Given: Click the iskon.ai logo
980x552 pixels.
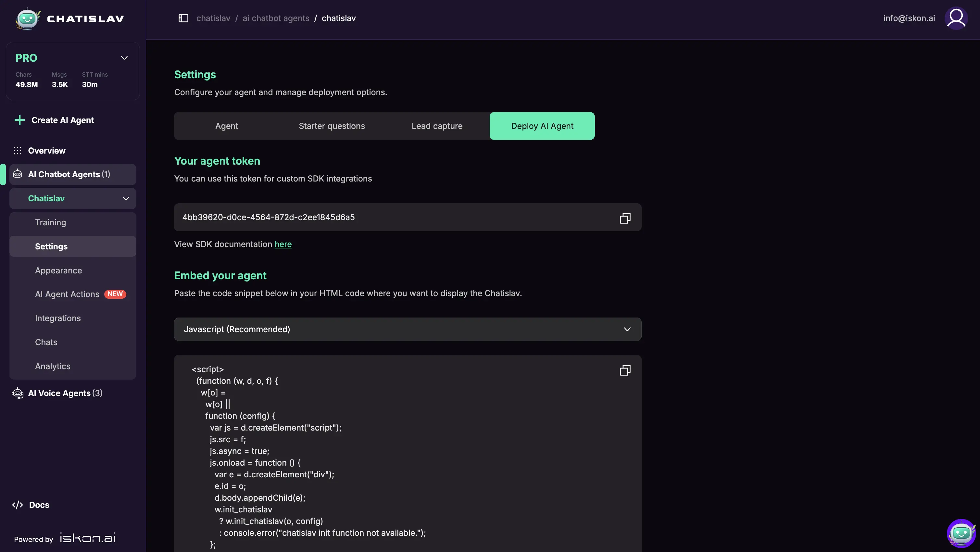Looking at the screenshot, I should (87, 537).
